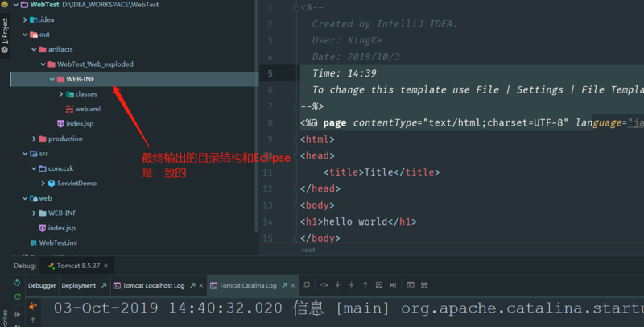Collapse the WebTest_Web_exploded folder
The image size is (644, 327).
(43, 64)
